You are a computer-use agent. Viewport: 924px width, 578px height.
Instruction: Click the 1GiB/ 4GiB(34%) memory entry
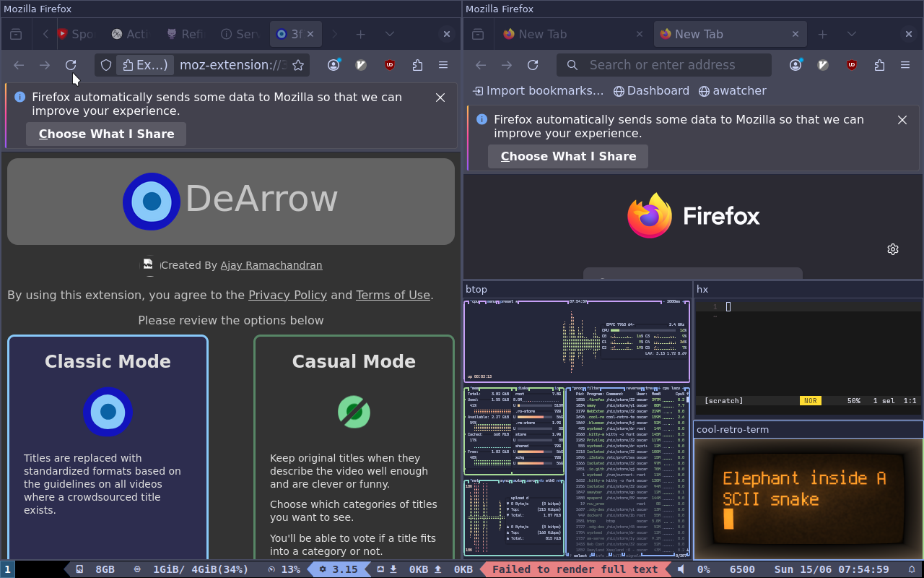tap(191, 569)
